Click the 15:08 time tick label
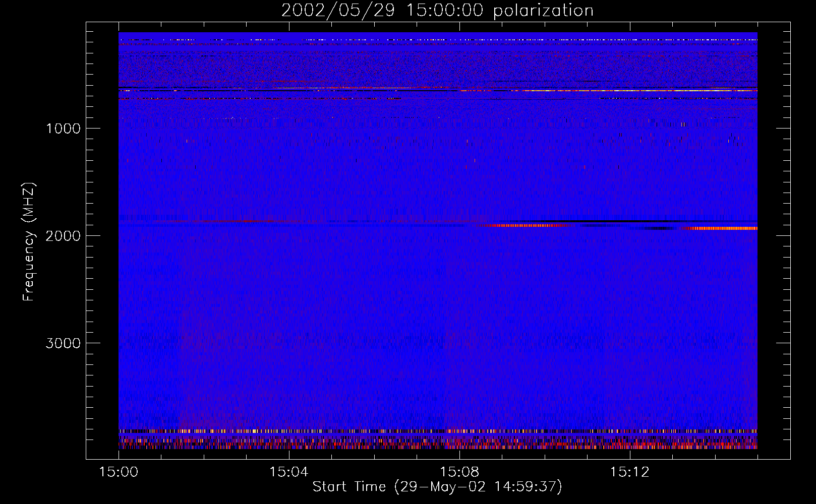This screenshot has height=504, width=816. (459, 472)
